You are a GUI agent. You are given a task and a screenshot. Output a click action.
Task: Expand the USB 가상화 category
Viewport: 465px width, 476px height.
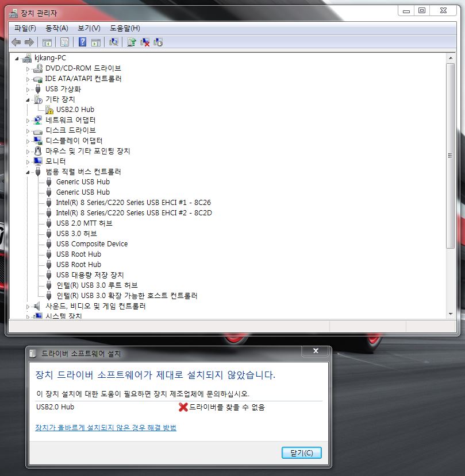click(28, 90)
